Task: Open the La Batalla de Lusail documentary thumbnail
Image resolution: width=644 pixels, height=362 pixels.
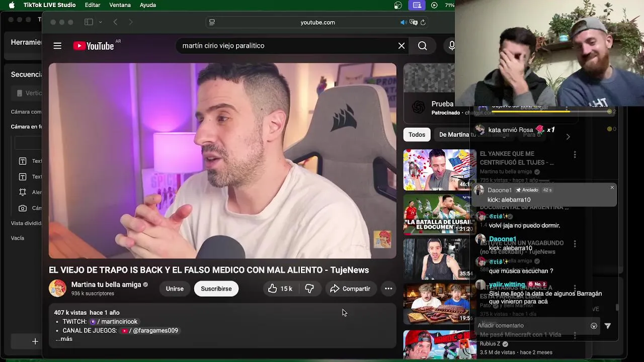Action: coord(439,215)
